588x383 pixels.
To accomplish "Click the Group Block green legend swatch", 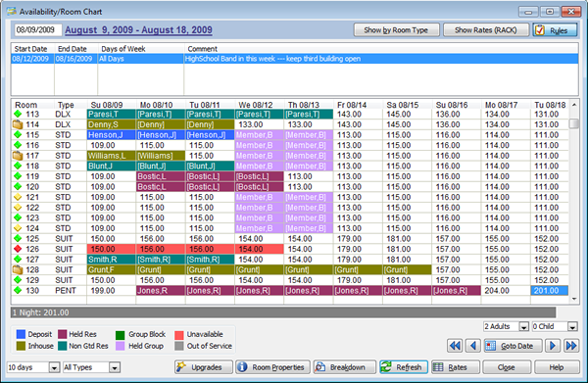I will pos(121,335).
